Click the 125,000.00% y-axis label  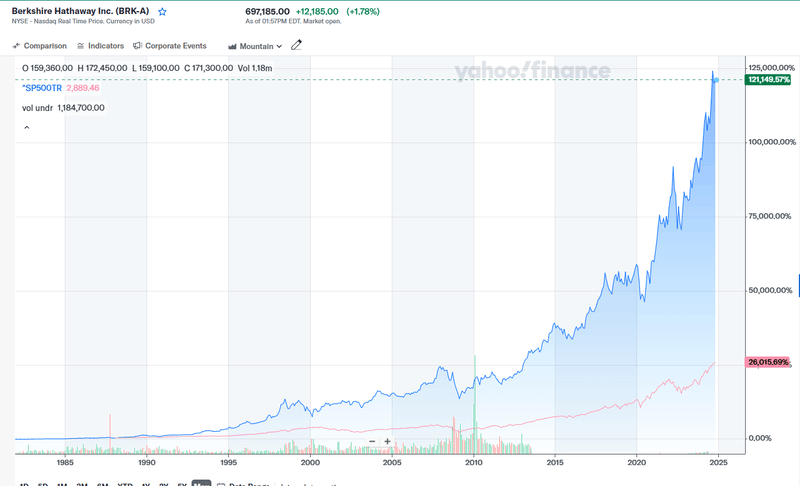pos(771,68)
